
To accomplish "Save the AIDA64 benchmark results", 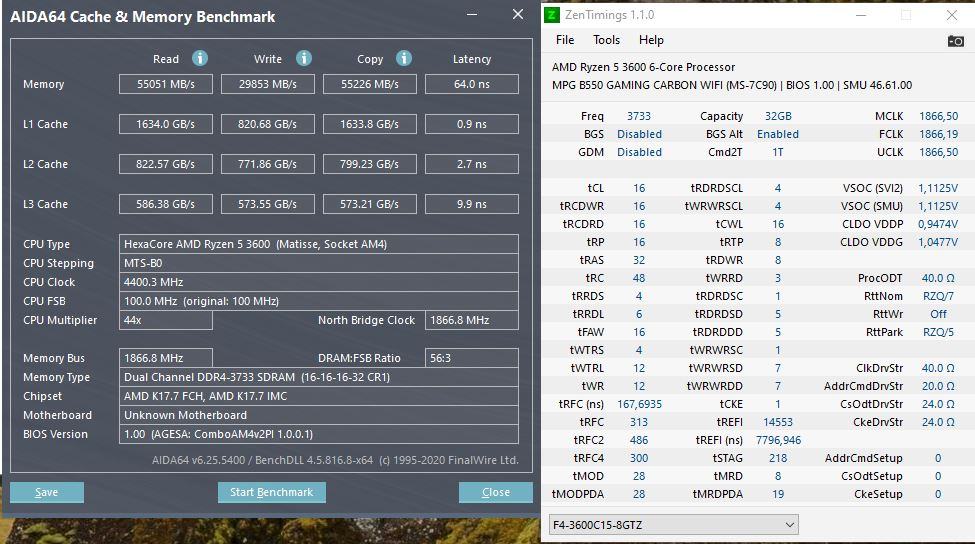I will (47, 492).
